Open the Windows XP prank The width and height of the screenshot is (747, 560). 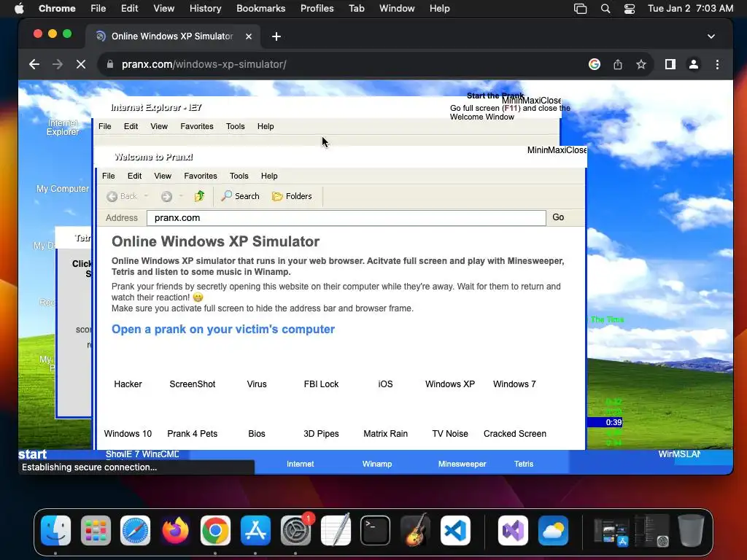(450, 384)
